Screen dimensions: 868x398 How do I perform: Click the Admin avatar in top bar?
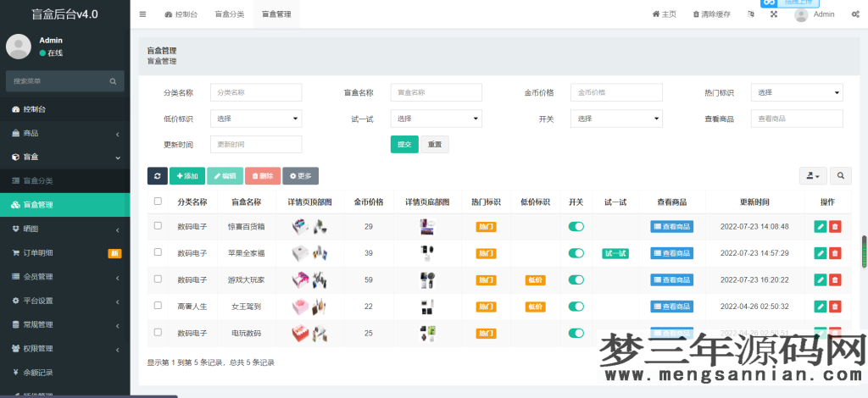(x=801, y=15)
